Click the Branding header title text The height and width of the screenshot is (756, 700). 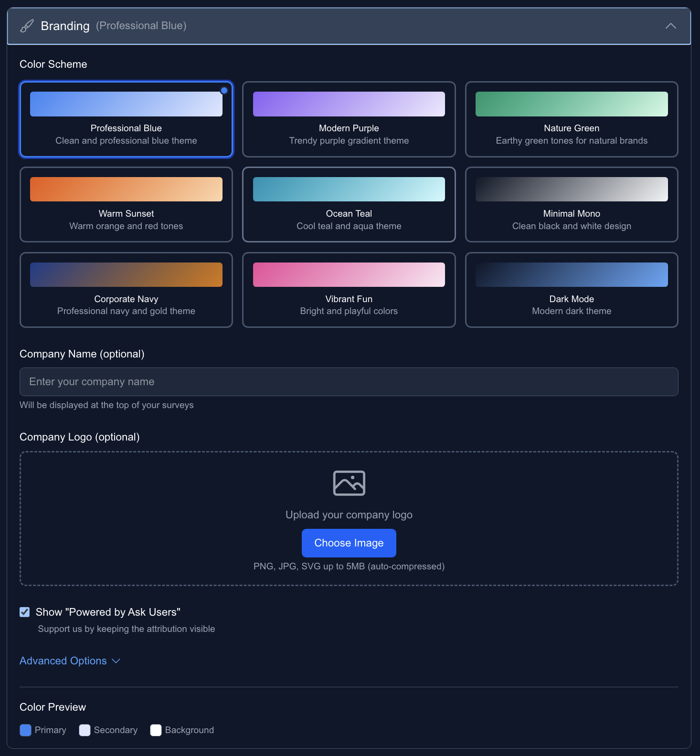65,26
